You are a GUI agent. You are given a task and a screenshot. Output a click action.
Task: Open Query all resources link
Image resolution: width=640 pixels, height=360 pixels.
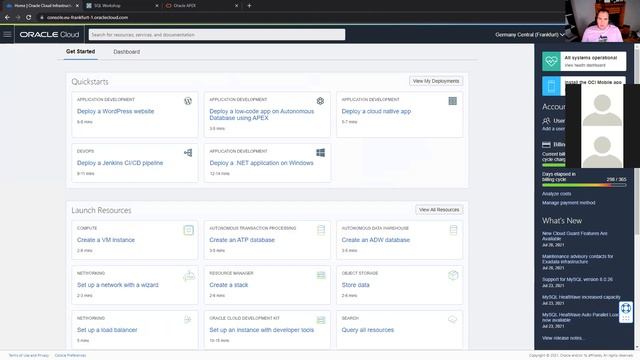coord(368,330)
